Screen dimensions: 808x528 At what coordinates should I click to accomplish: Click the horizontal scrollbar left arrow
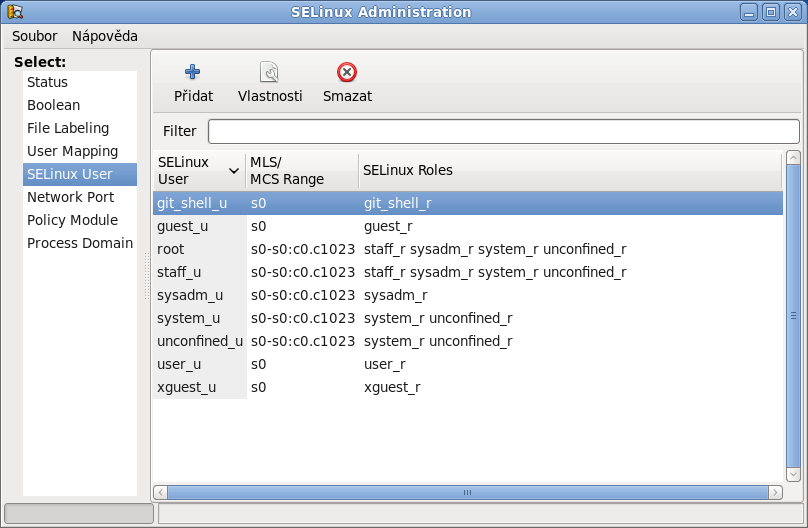pyautogui.click(x=160, y=492)
